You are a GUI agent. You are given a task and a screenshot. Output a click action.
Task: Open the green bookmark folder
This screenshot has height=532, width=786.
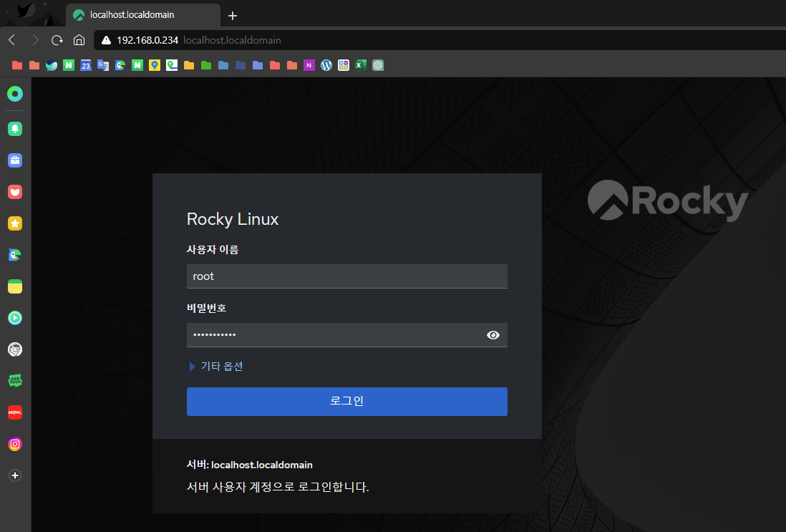tap(206, 65)
